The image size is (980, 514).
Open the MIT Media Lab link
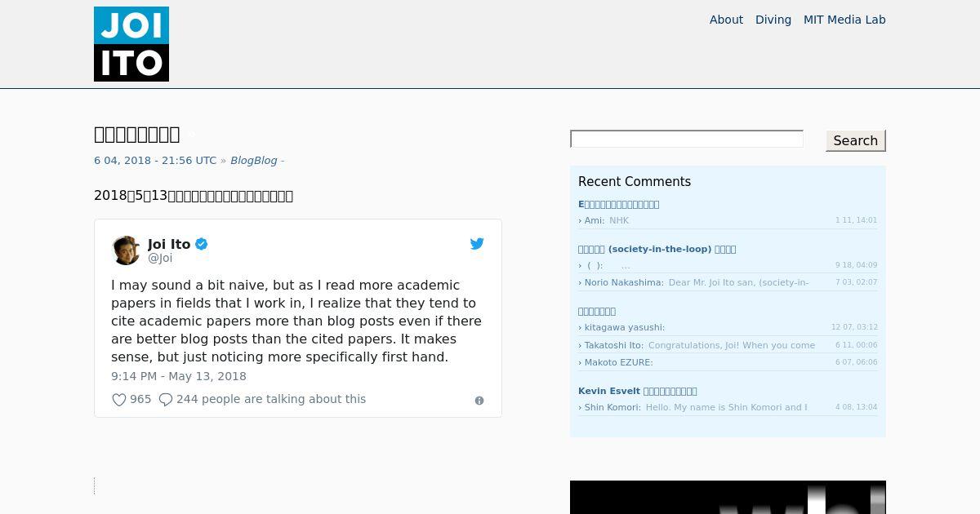(844, 20)
